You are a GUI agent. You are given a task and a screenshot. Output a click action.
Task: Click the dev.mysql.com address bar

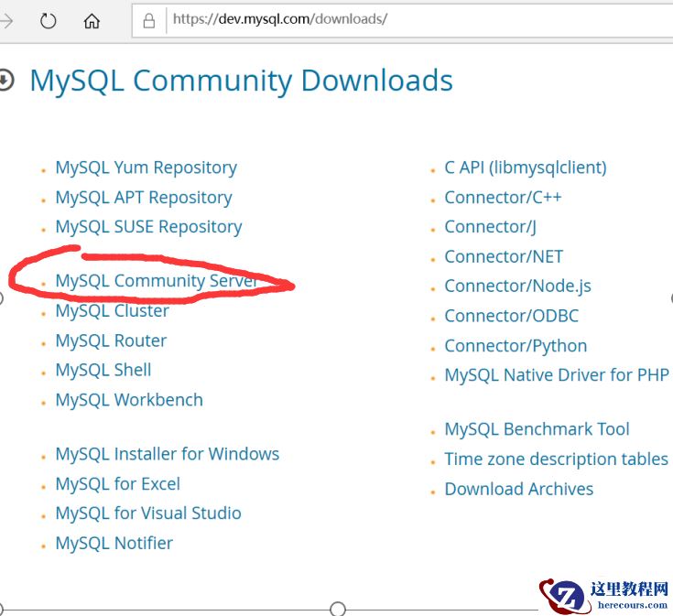[403, 20]
